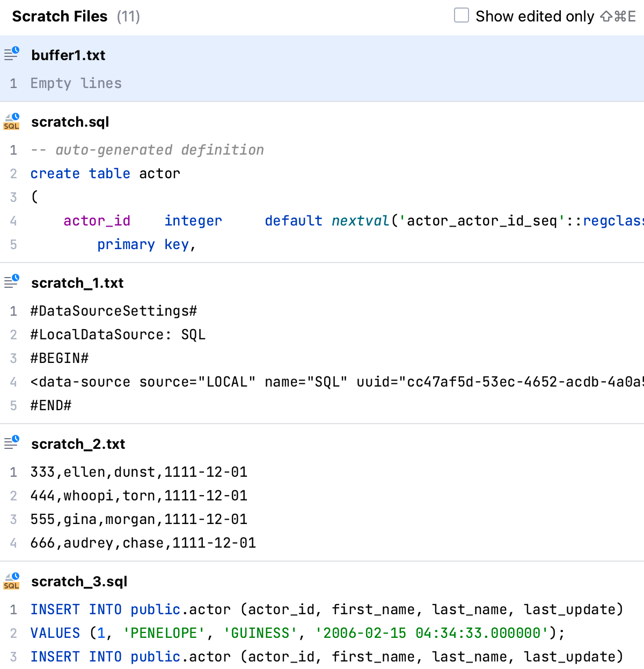Select the scratch_3.sql file name
Screen dimensions: 644x669
(79, 581)
